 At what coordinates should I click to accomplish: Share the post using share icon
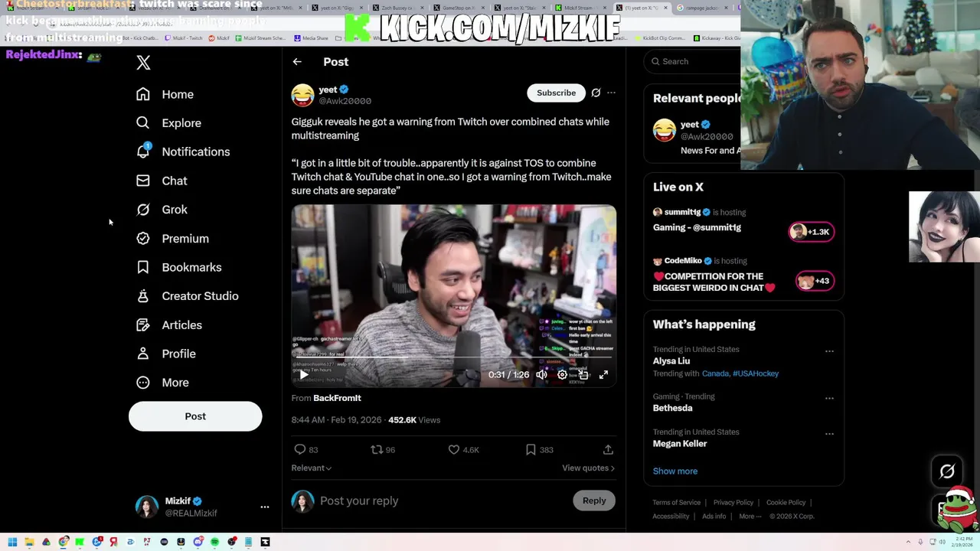coord(608,450)
